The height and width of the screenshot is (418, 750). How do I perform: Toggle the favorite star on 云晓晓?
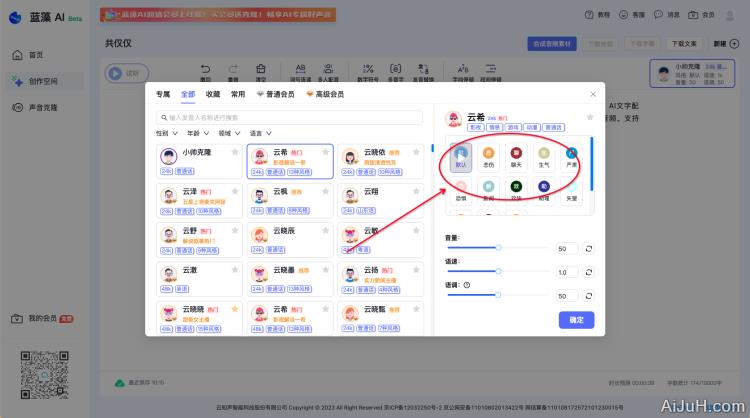pos(235,309)
